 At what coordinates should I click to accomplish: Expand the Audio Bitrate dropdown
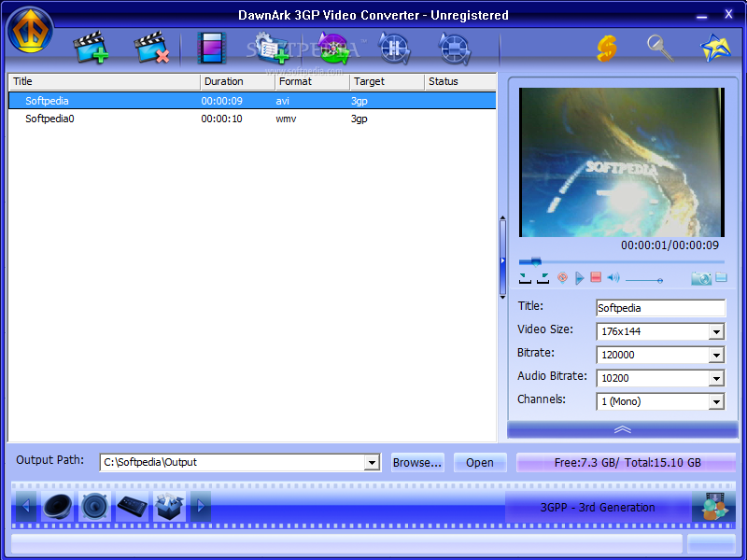716,378
